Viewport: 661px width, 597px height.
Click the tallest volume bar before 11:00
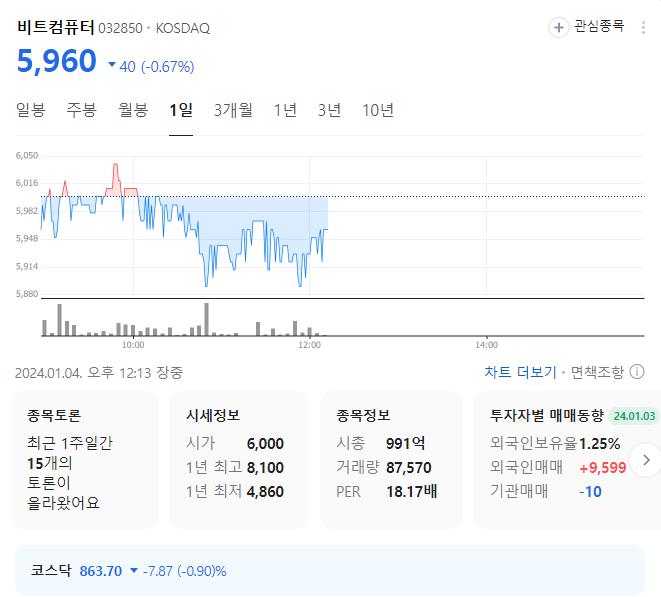click(x=207, y=319)
